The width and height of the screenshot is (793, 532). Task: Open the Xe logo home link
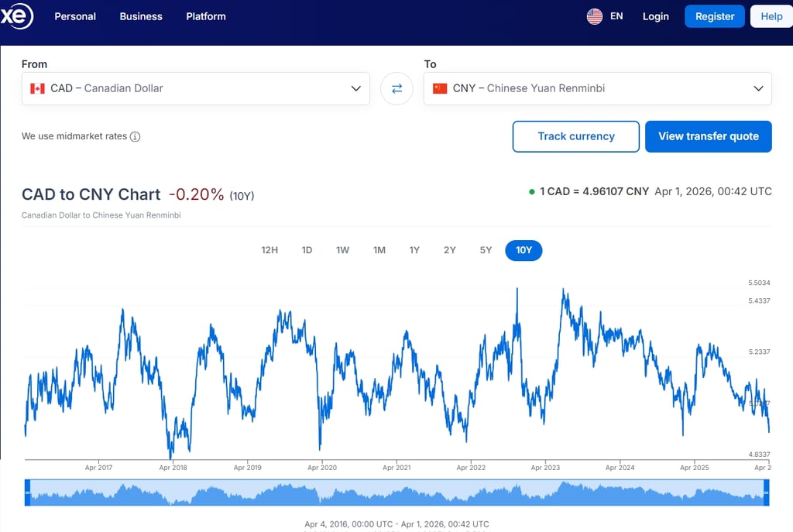[x=16, y=15]
